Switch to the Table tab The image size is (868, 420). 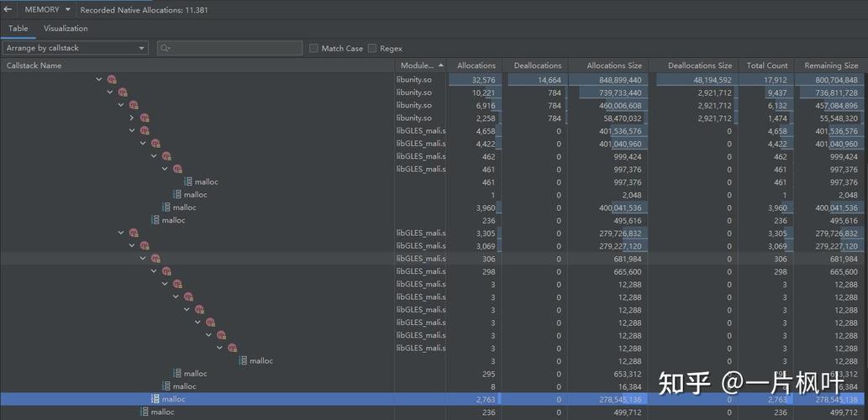18,29
